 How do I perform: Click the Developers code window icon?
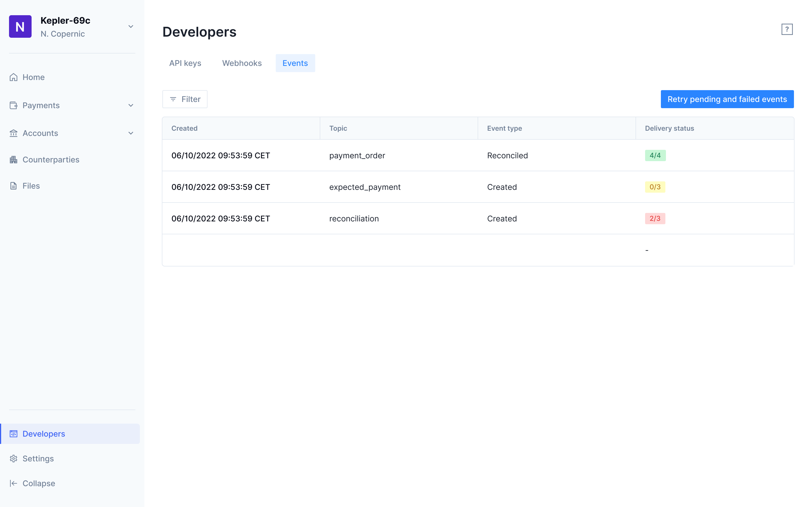[14, 433]
